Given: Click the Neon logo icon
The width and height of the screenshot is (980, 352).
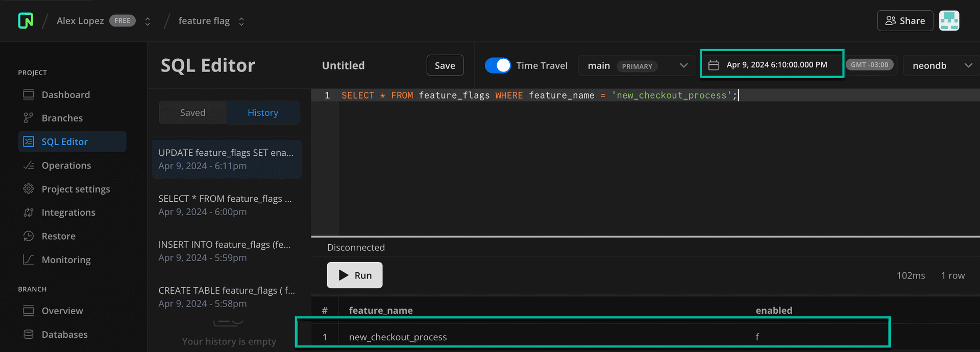Looking at the screenshot, I should 26,21.
